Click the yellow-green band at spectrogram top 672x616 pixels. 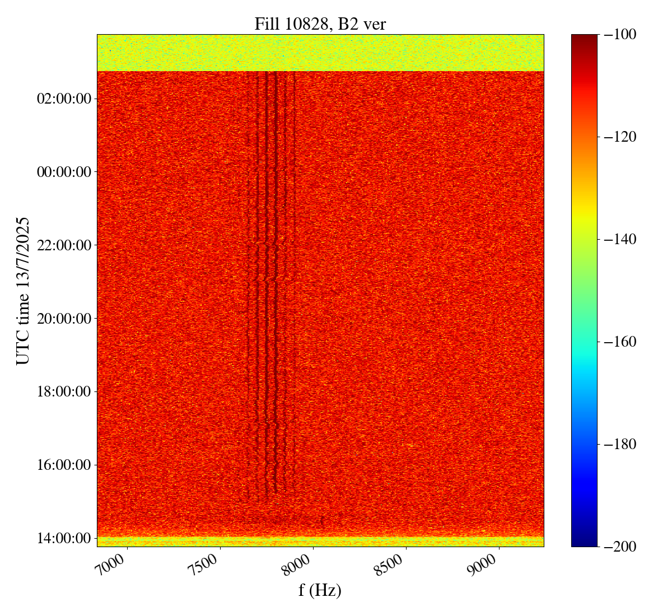[x=320, y=53]
